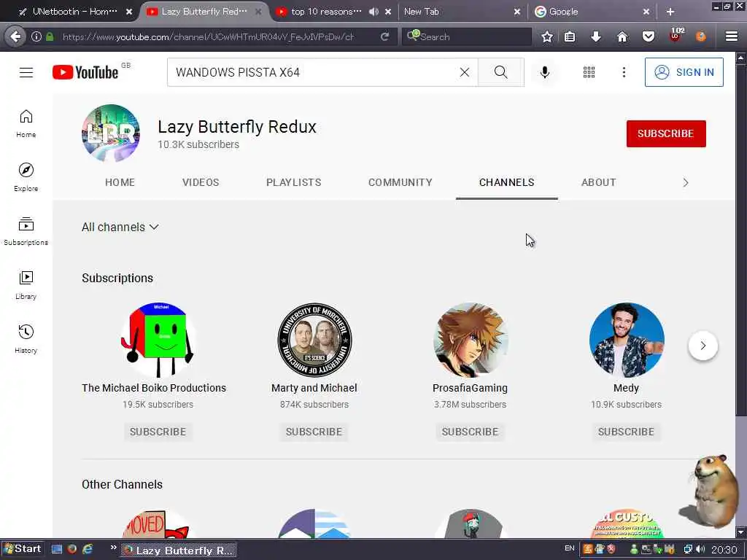Open Internet Explorer in quick launch
747x560 pixels.
88,549
